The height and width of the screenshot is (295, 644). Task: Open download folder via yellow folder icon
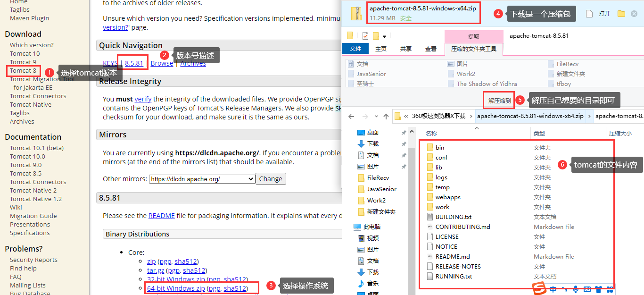point(621,14)
